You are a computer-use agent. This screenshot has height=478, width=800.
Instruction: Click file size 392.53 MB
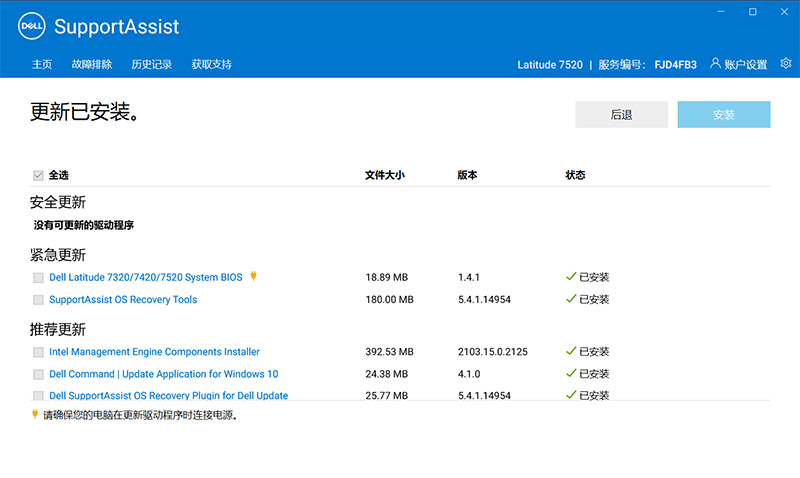tap(389, 351)
